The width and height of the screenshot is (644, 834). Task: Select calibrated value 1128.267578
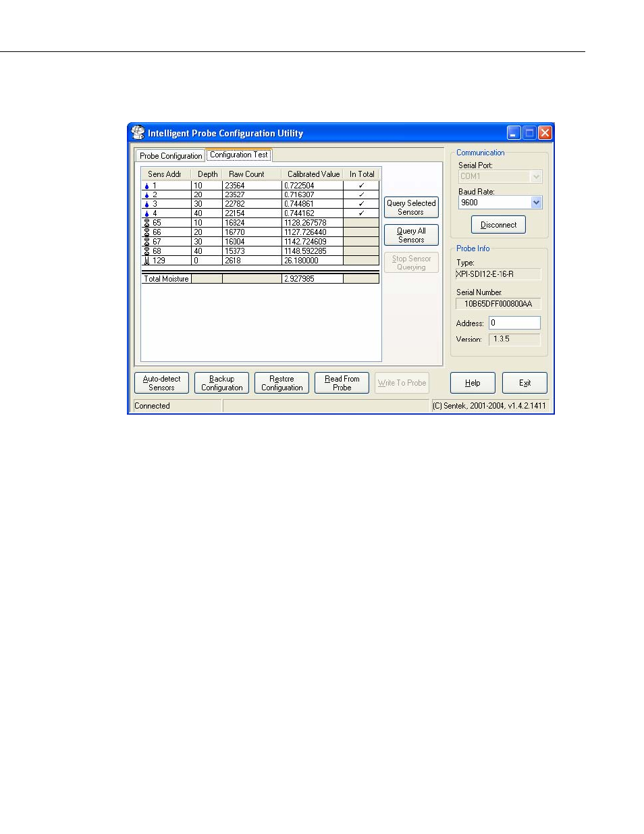[312, 223]
